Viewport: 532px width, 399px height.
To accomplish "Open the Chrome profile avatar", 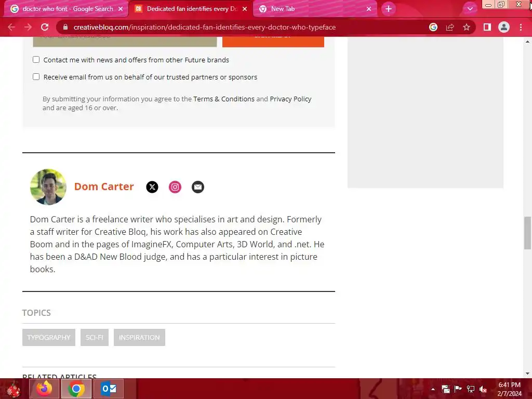I will point(504,27).
